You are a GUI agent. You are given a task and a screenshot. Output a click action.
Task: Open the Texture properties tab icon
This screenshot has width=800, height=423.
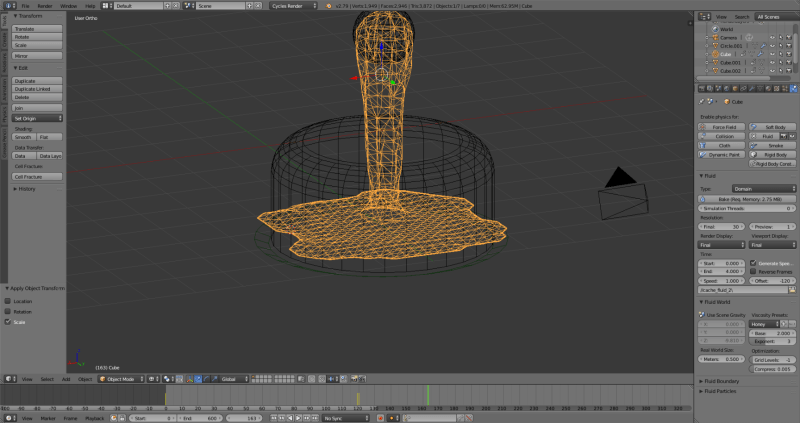point(777,88)
